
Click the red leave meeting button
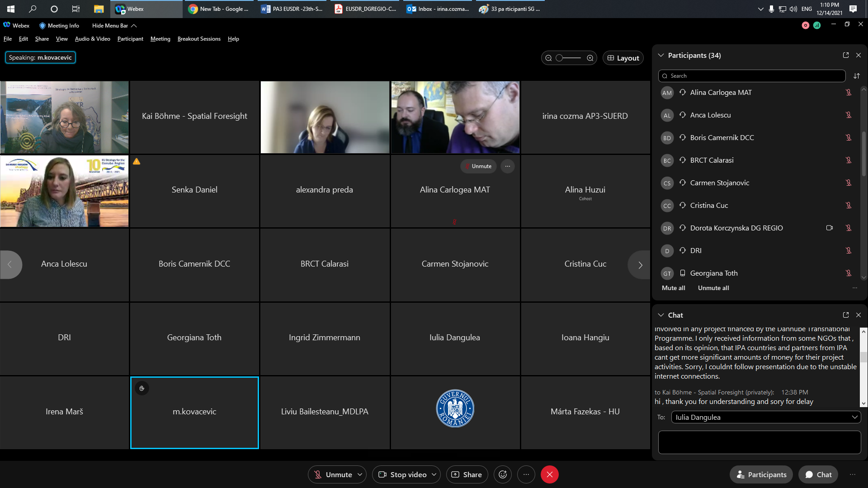[549, 474]
